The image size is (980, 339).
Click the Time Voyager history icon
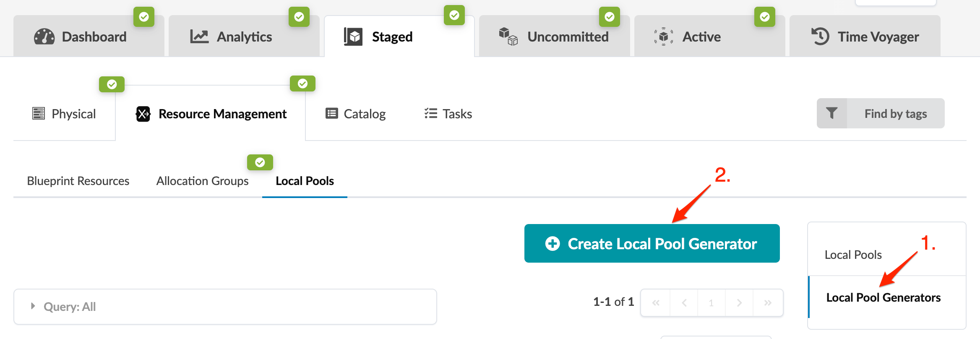820,37
